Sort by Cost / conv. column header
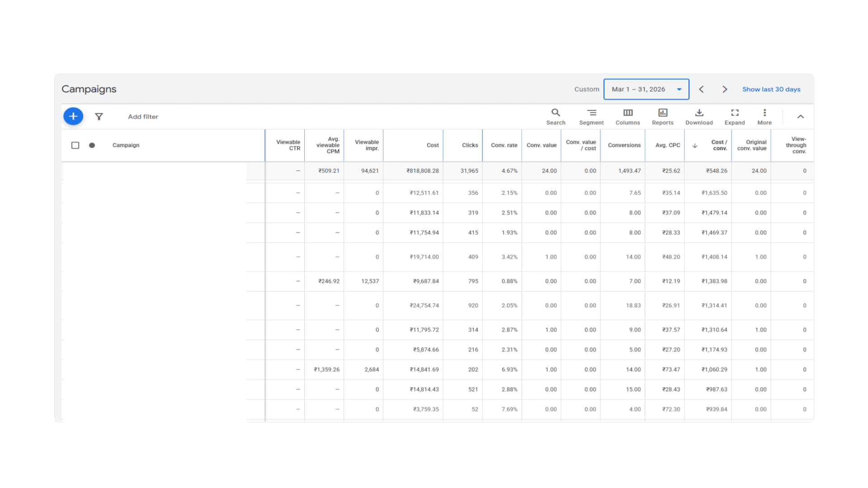The image size is (868, 488). point(719,145)
